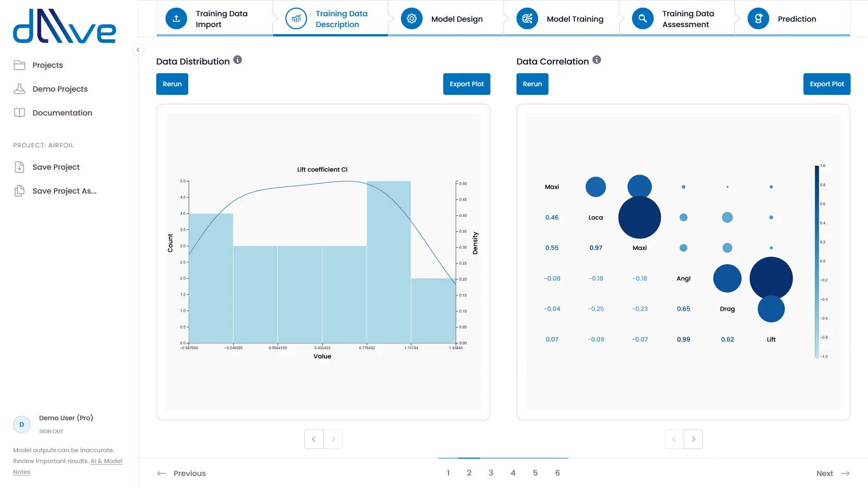Jump to page 5
This screenshot has height=488, width=868.
tap(535, 473)
